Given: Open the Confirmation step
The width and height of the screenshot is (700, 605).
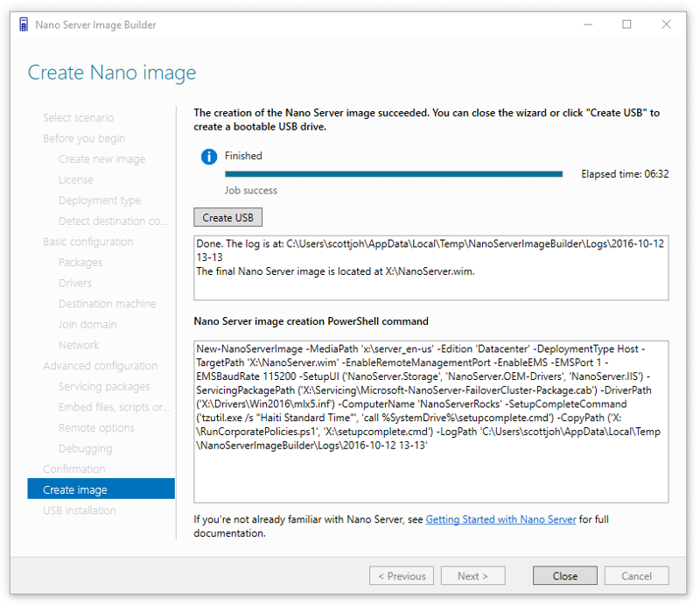Looking at the screenshot, I should point(74,468).
